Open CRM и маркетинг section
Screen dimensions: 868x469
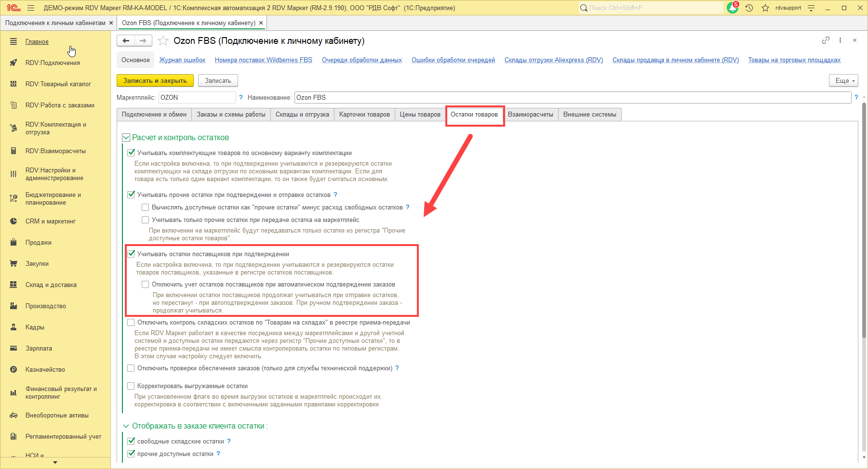[x=50, y=221]
